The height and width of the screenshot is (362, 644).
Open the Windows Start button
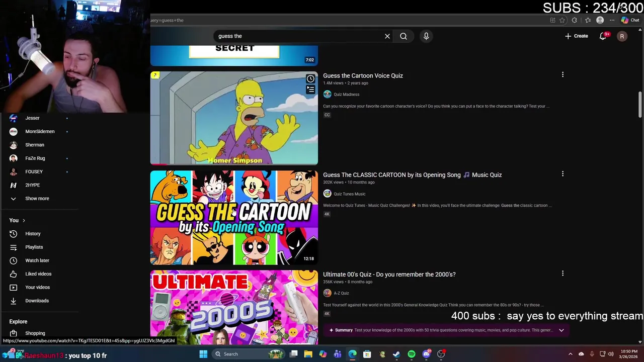(x=203, y=354)
